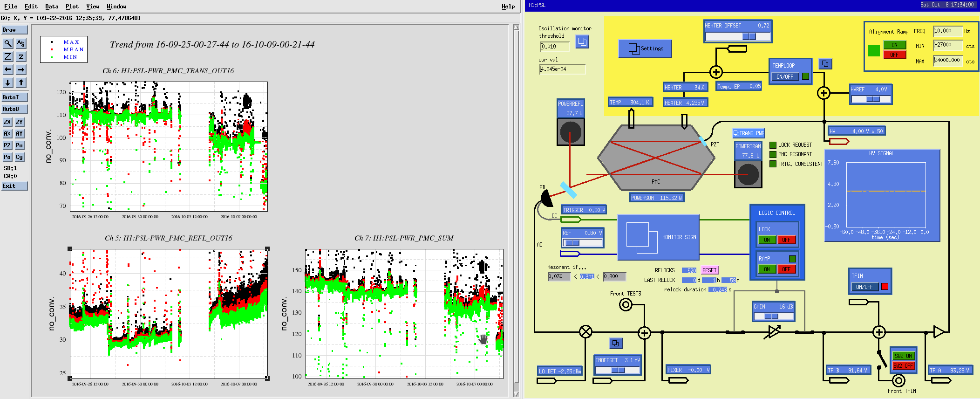The image size is (980, 399).
Task: Edit Alignment Ramp MIN field
Action: 948,45
